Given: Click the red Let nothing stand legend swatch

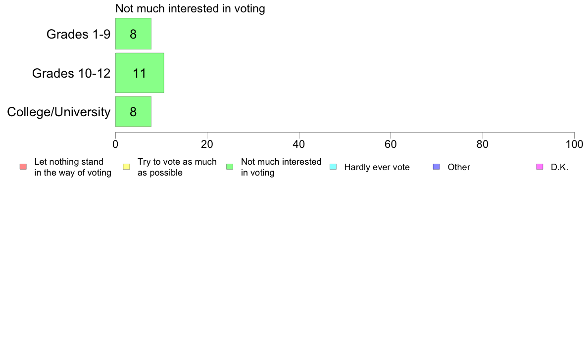Looking at the screenshot, I should click(23, 167).
